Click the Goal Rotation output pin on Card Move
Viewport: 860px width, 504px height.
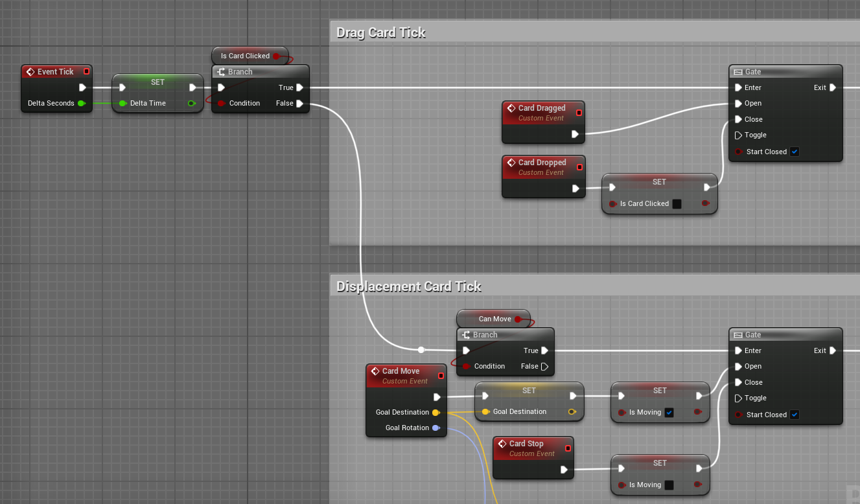coord(436,428)
